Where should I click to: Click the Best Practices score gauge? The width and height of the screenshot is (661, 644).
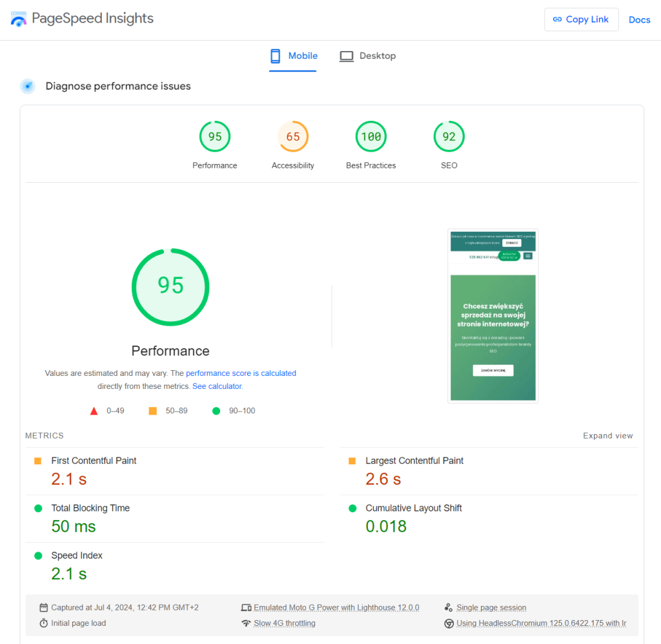tap(371, 137)
